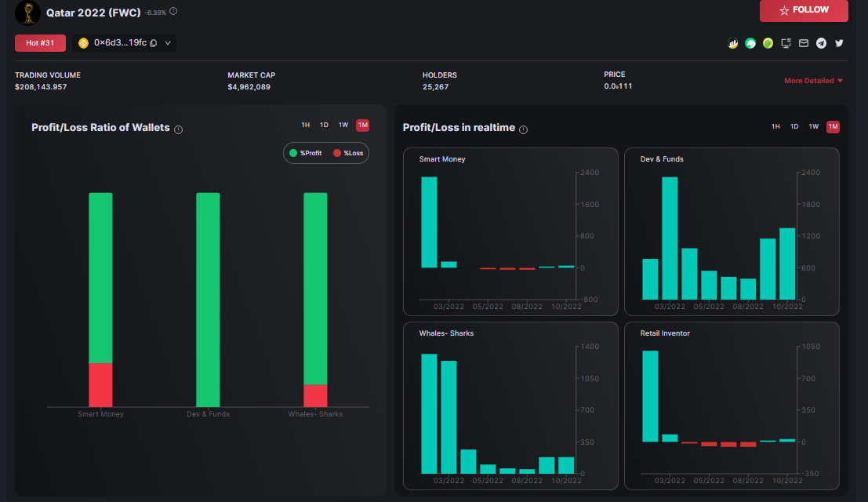Viewport: 868px width, 502px height.
Task: Select 1H tab in realtime profit/loss
Action: tap(775, 127)
